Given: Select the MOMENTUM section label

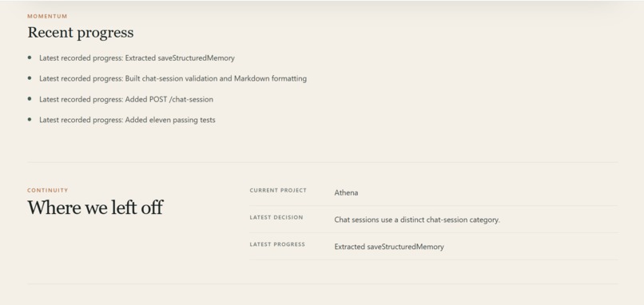Looking at the screenshot, I should click(47, 17).
